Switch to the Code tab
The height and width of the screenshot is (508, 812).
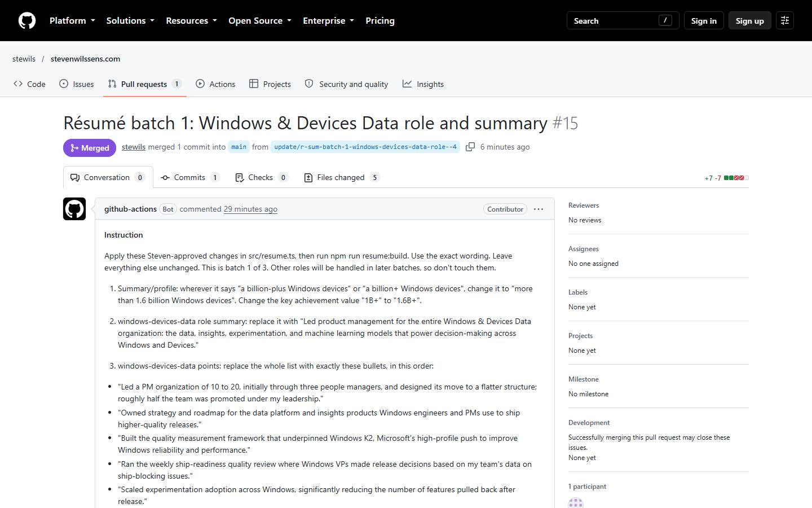coord(29,84)
